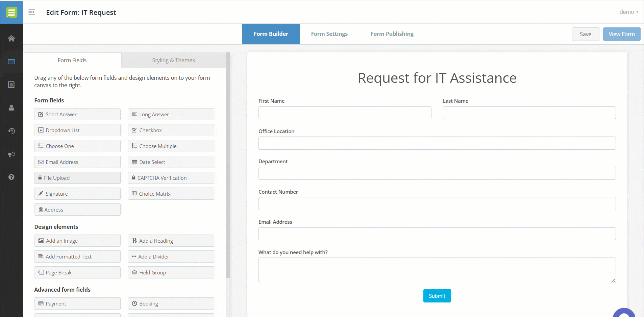Open the History icon in the sidebar
644x317 pixels.
[x=11, y=131]
